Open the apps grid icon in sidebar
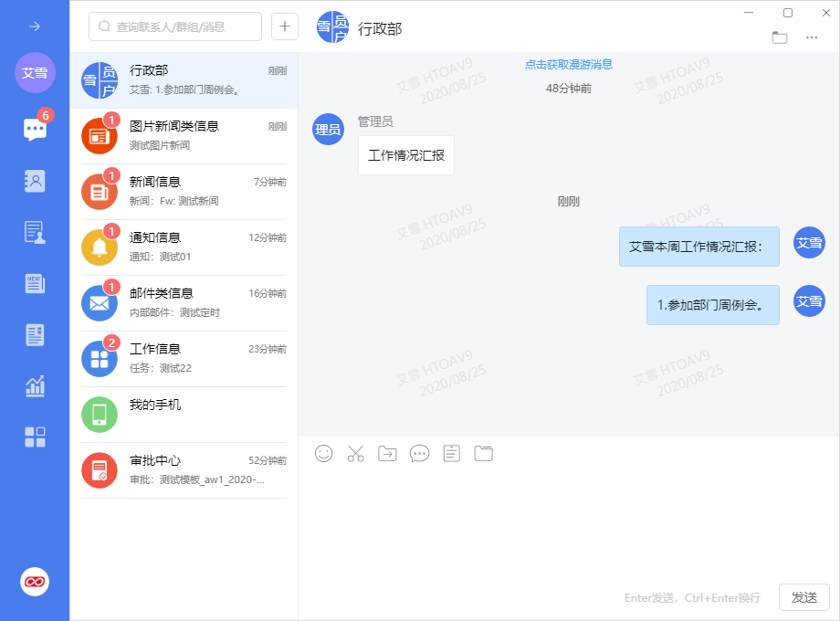 click(35, 437)
